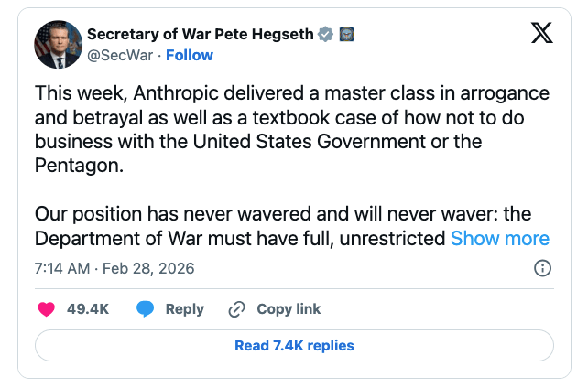Open the 7:14 AM · Feb 28, 2026 timestamp

pyautogui.click(x=114, y=269)
